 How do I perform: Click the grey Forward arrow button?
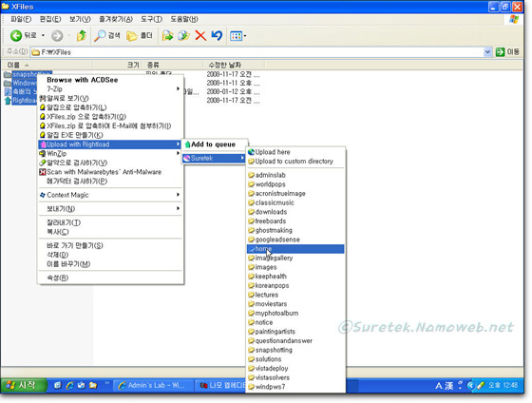click(57, 35)
